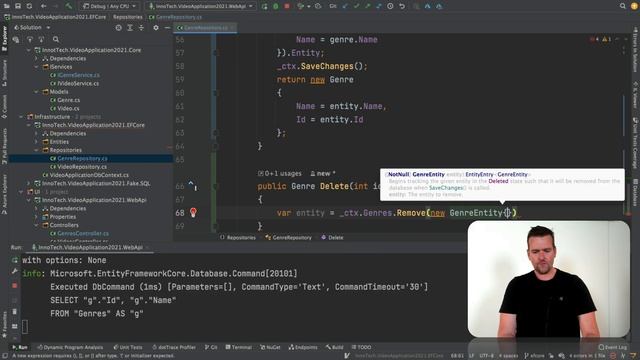
Task: Open GenresController.cs in solution tree
Action: point(83,233)
